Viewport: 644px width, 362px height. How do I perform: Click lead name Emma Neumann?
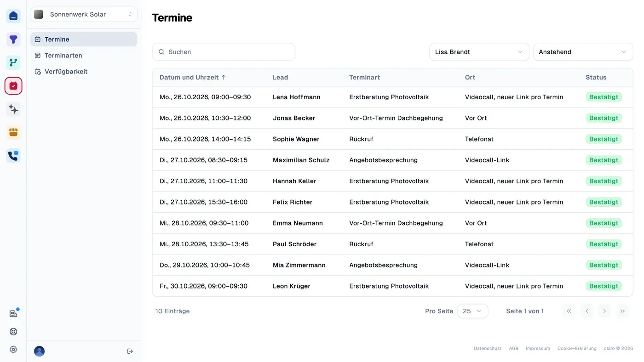pos(298,223)
